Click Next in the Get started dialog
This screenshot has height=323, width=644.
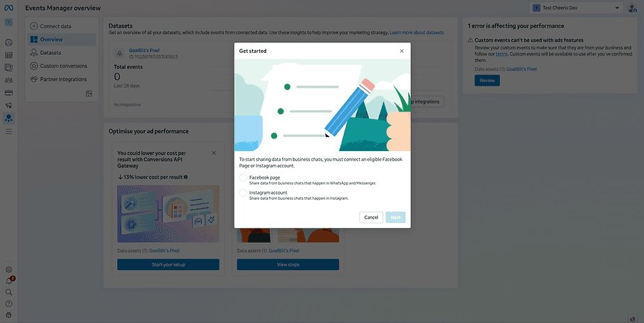395,217
